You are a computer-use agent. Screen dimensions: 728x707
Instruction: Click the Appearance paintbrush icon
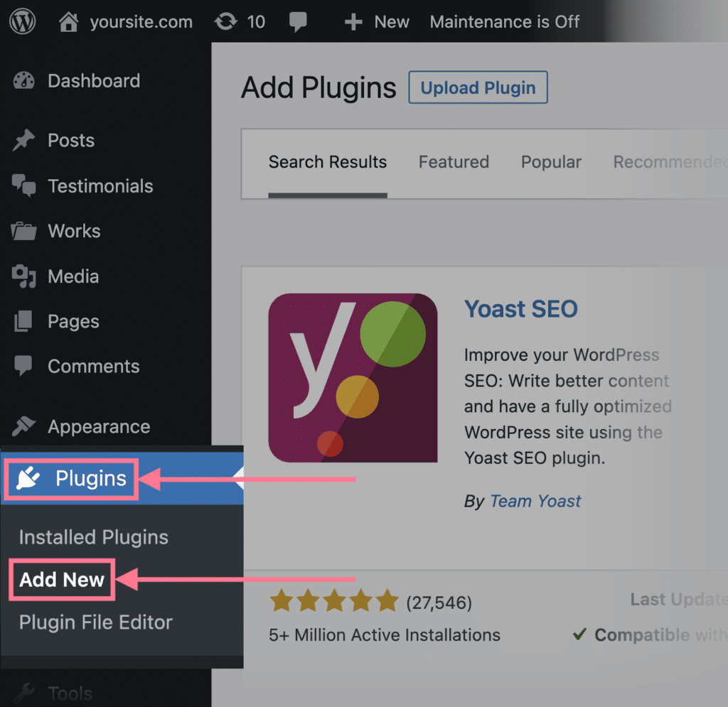pyautogui.click(x=23, y=426)
